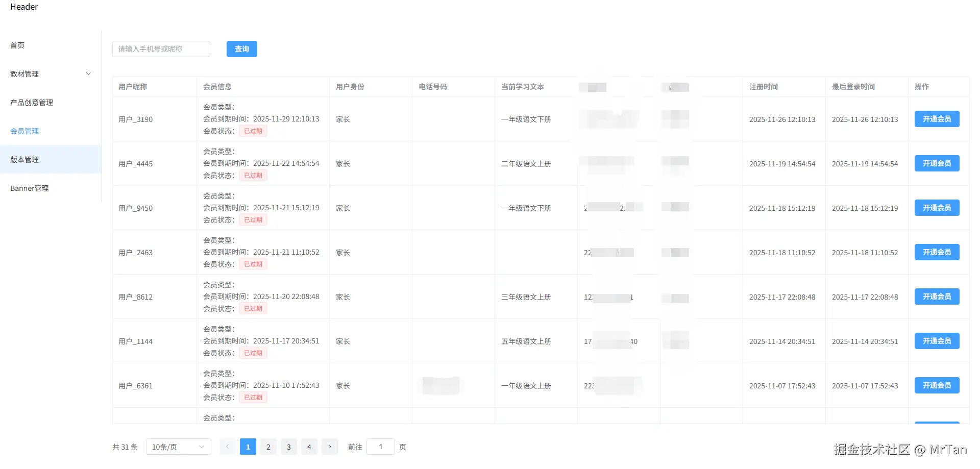The width and height of the screenshot is (980, 469).
Task: Expand the 教材管理 sidebar menu chevron
Action: click(88, 73)
